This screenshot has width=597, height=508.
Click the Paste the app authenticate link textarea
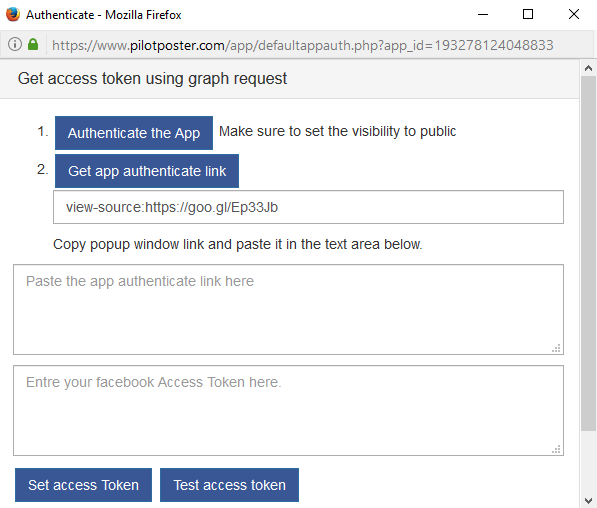pos(288,310)
